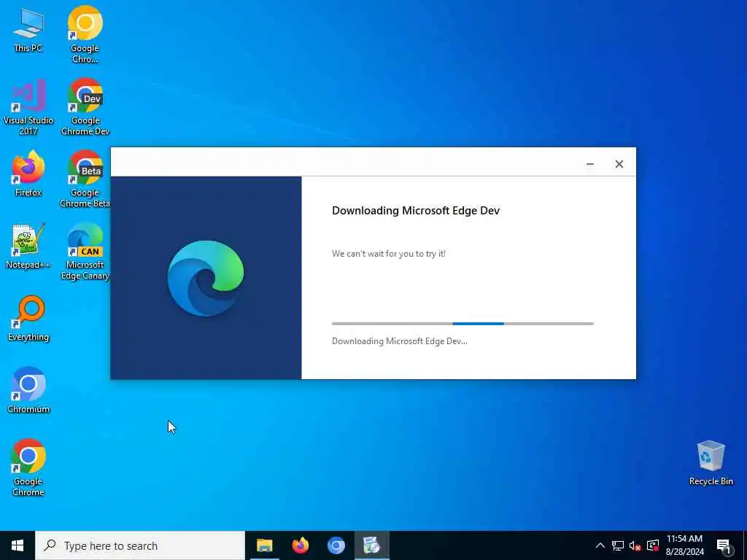Screen dimensions: 747x560
Task: Select Google Chrome Dev desktop shortcut
Action: (x=85, y=106)
